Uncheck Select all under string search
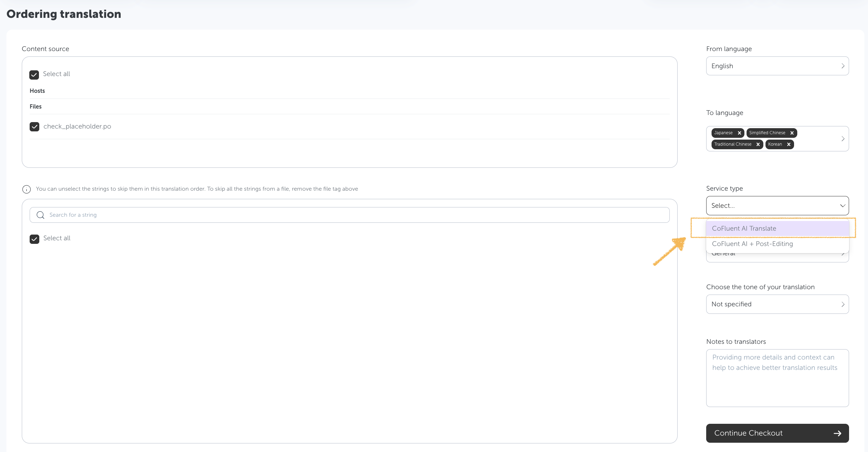The height and width of the screenshot is (452, 868). click(x=34, y=239)
